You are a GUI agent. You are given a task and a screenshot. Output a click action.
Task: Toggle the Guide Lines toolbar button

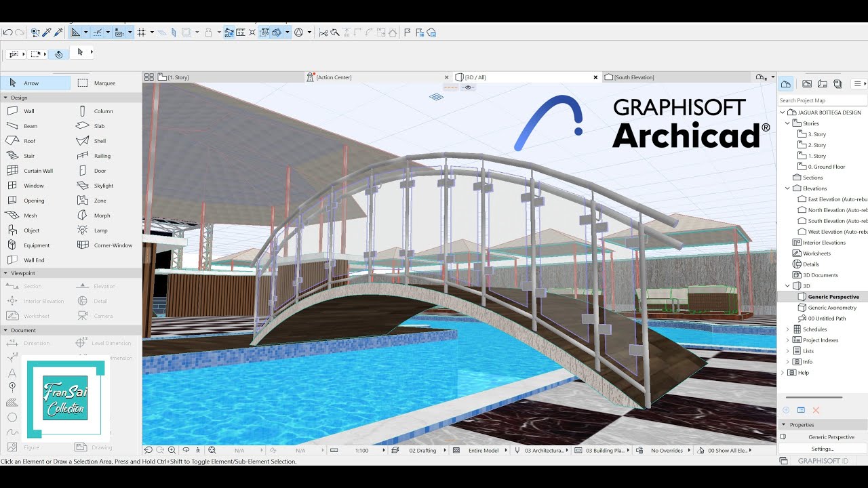coord(76,33)
